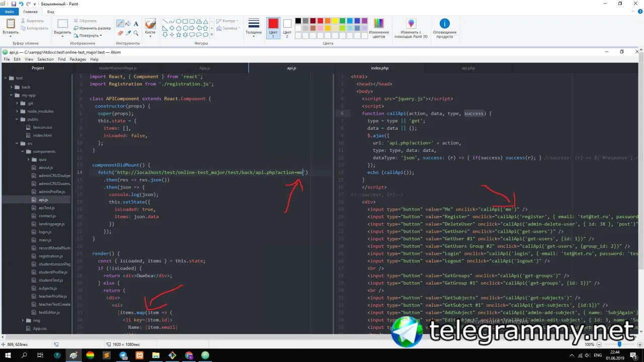The image size is (644, 362).
Task: Open the Packages menu in Atom
Action: (x=77, y=59)
